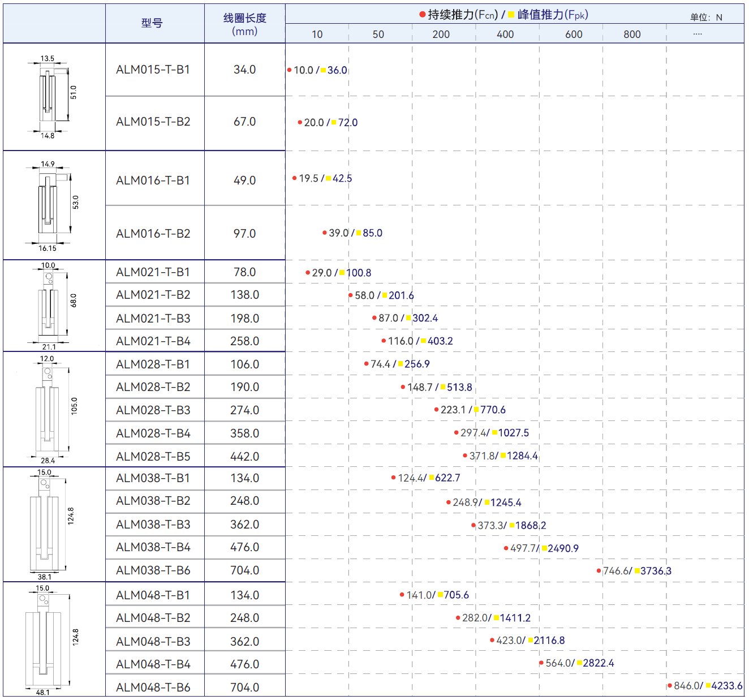Viewport: 749px width, 700px height.
Task: Click the red dot in the 持续推力 legend
Action: [422, 15]
